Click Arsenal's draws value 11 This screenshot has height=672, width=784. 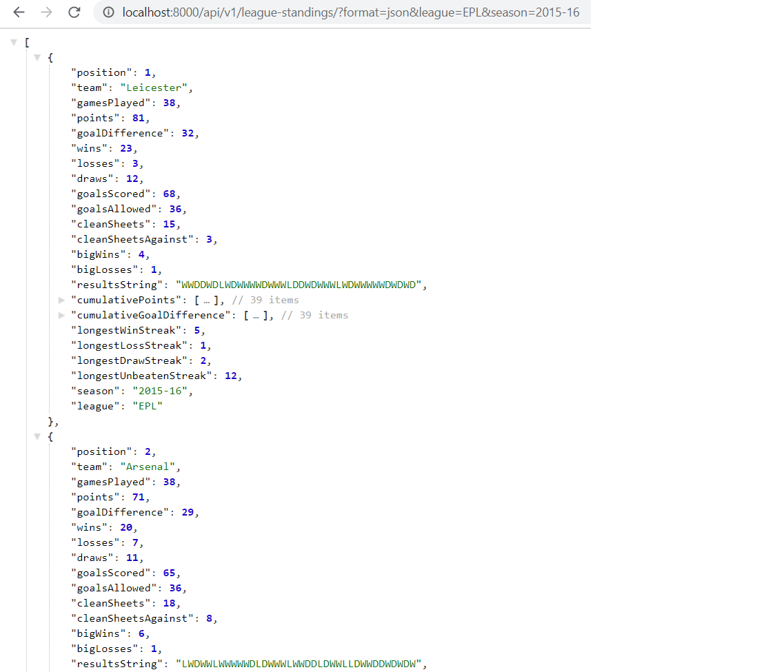coord(132,558)
